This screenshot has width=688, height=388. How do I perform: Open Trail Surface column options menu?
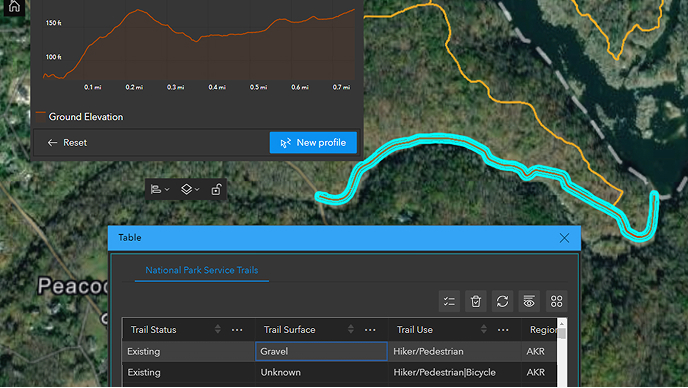[370, 330]
